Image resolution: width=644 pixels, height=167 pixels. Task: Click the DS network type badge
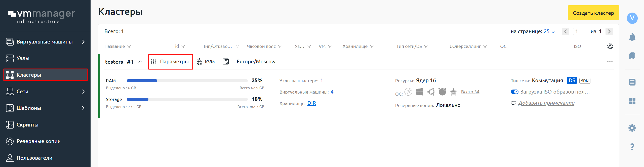pos(572,80)
